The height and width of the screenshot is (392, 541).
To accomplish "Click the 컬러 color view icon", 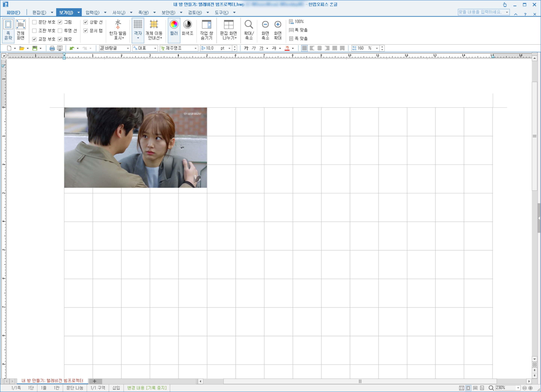I will coord(174,25).
